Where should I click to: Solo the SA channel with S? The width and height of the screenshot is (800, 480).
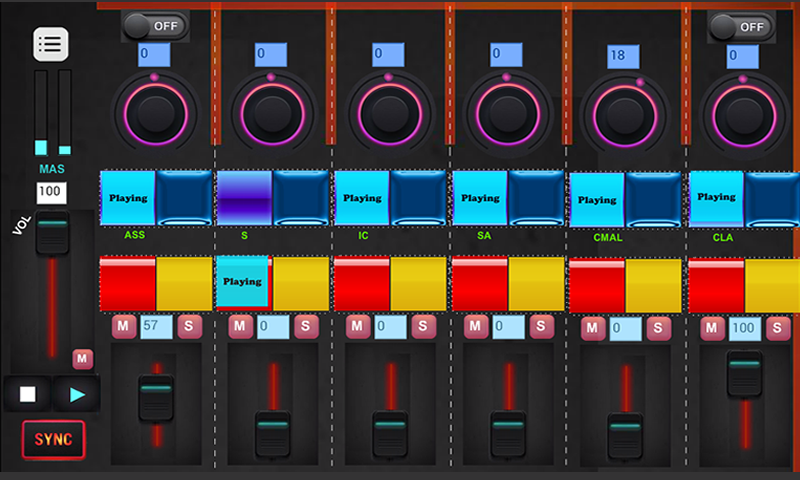(541, 326)
